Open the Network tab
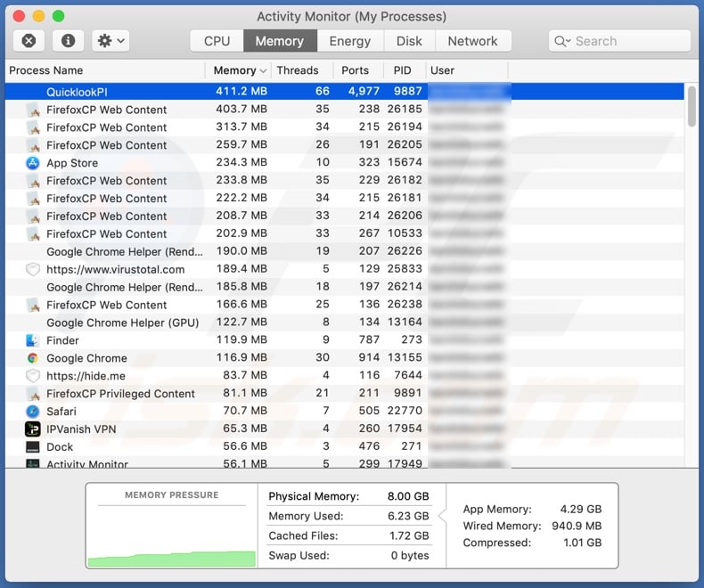Viewport: 704px width, 588px height. [473, 41]
